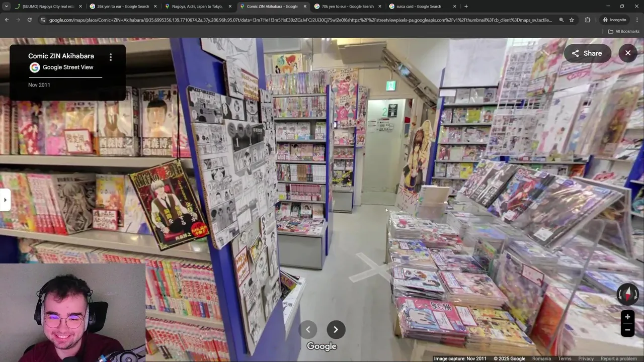The image size is (644, 362).
Task: Exit Street View with the X button
Action: (x=628, y=53)
